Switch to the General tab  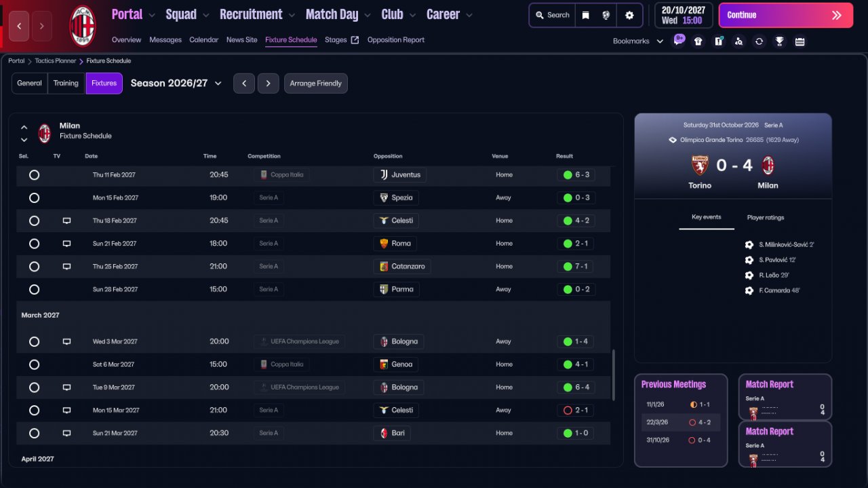pyautogui.click(x=29, y=83)
